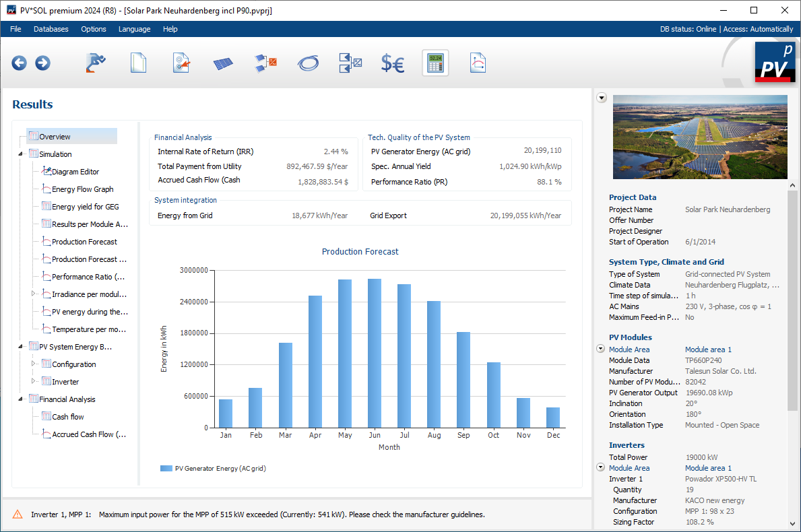Viewport: 801px width, 532px height.
Task: Collapse the project image panel arrow
Action: point(602,98)
